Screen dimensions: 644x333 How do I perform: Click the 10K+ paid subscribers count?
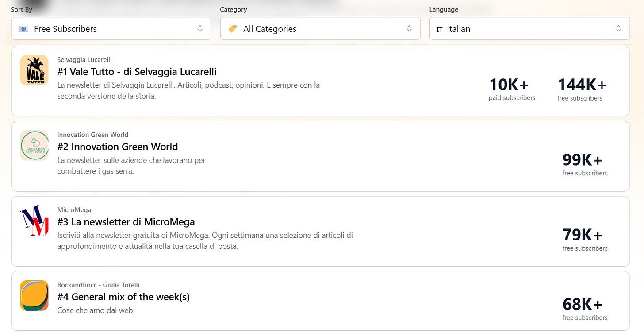(x=512, y=89)
